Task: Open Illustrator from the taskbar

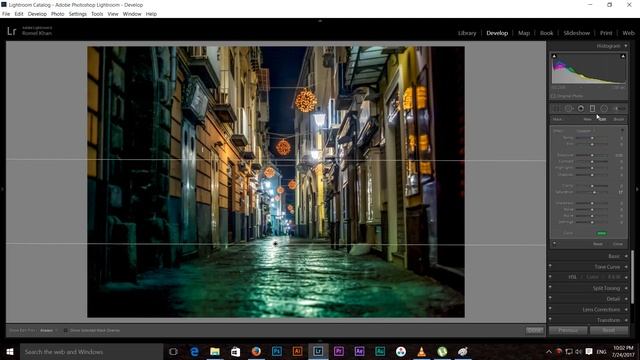Action: (x=297, y=351)
